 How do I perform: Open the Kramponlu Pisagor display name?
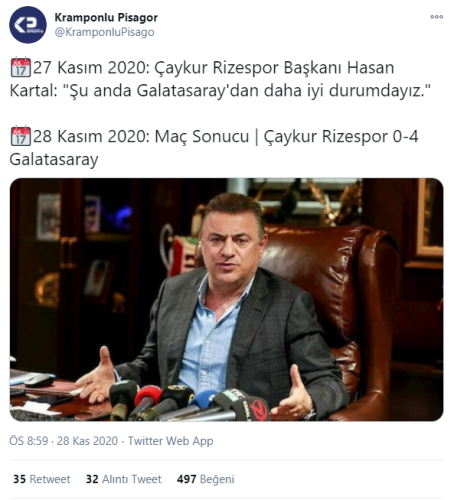pyautogui.click(x=106, y=18)
